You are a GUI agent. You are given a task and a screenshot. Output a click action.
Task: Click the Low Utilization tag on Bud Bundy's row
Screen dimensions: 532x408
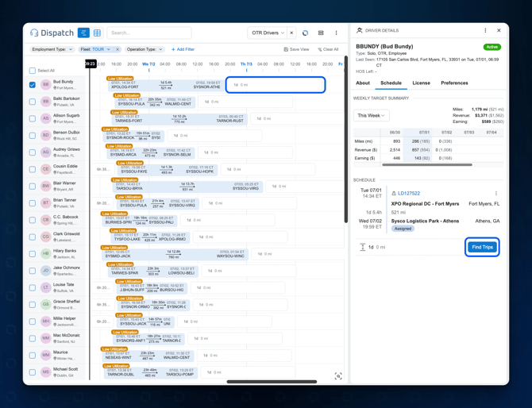120,79
